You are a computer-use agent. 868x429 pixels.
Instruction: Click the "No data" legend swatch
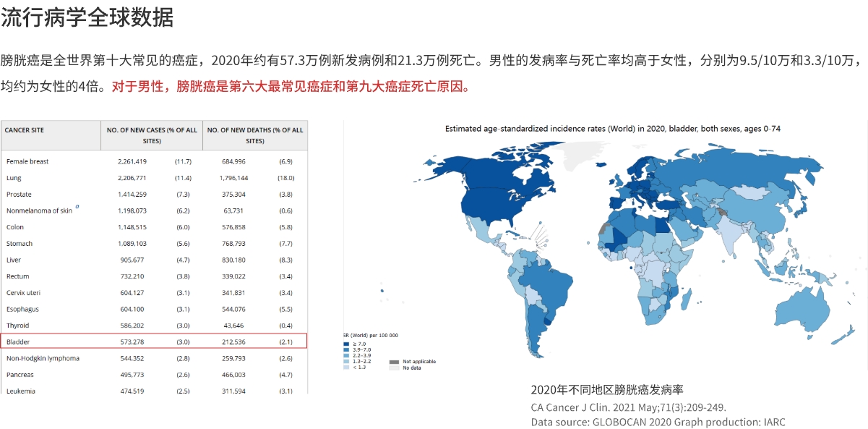tap(394, 368)
